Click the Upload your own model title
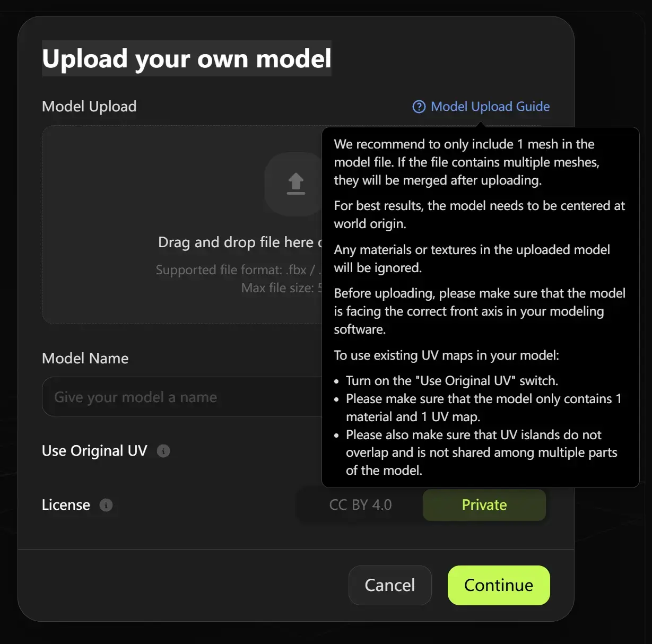 (187, 59)
